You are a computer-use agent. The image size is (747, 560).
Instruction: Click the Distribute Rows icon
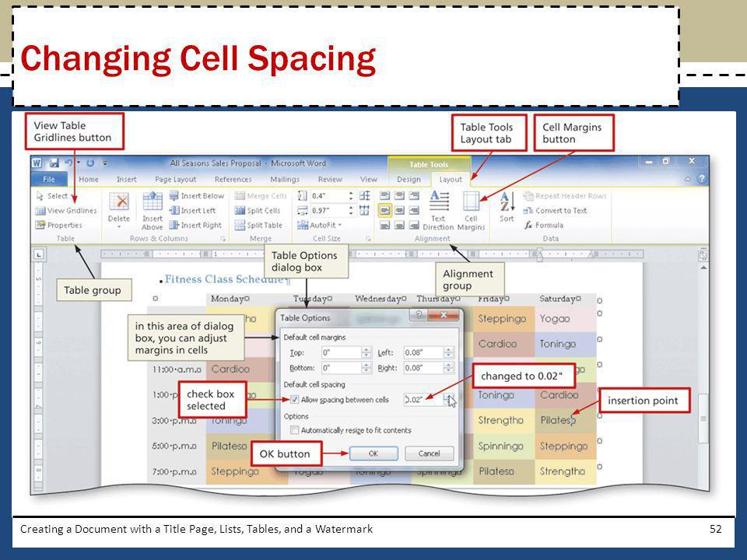pos(364,196)
